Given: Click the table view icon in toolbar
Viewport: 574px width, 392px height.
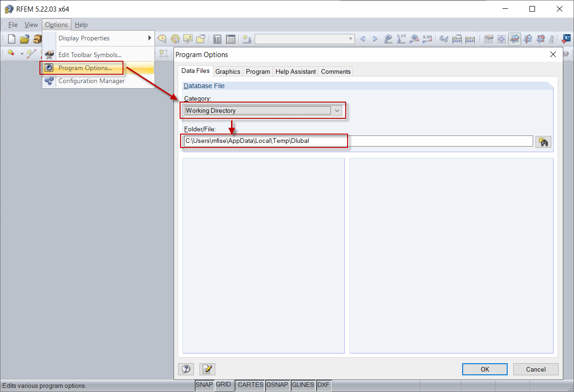Looking at the screenshot, I should coord(231,39).
